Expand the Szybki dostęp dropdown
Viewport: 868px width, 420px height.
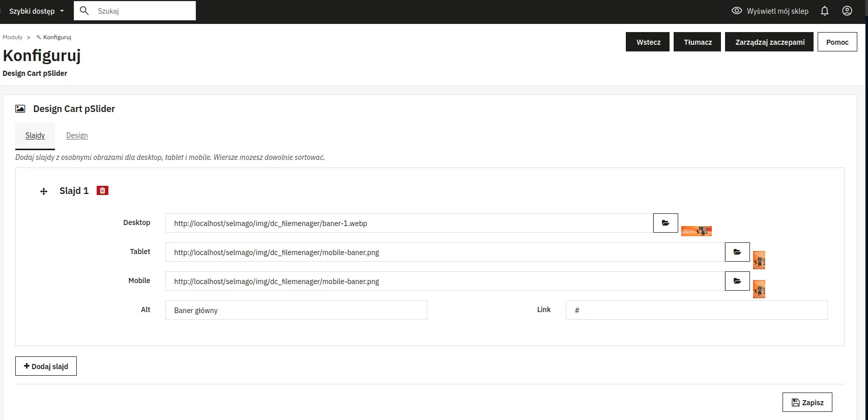point(37,11)
